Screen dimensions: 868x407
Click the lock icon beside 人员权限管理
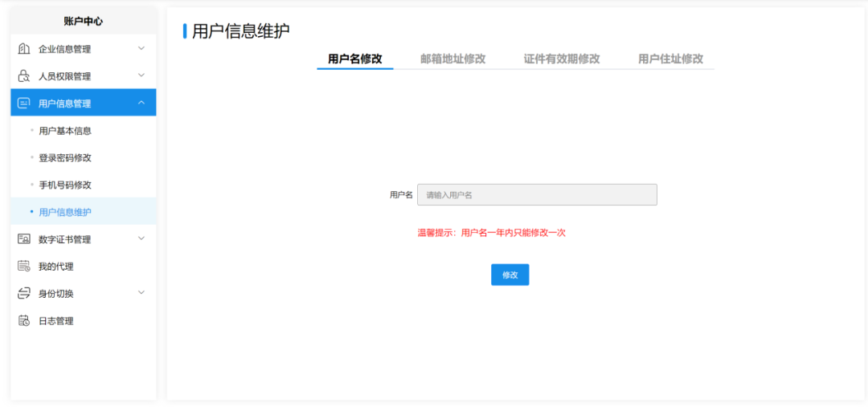click(24, 75)
